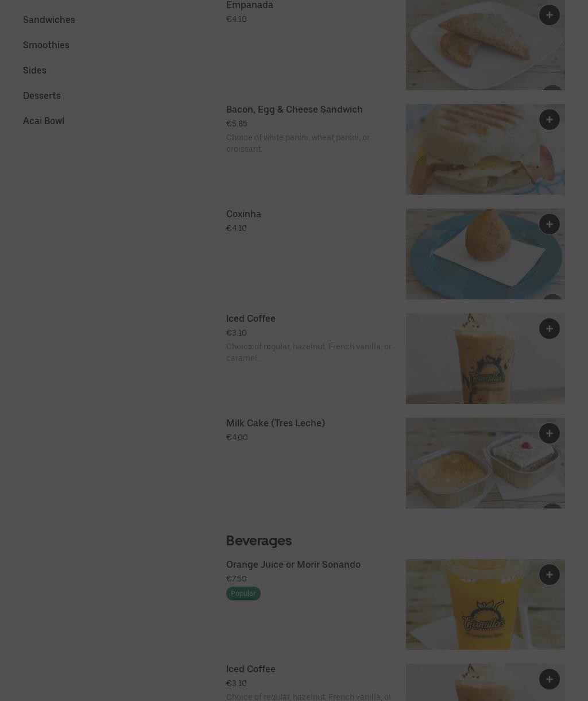The width and height of the screenshot is (588, 701).
Task: Add Empanada to cart with plus icon
Action: point(550,15)
